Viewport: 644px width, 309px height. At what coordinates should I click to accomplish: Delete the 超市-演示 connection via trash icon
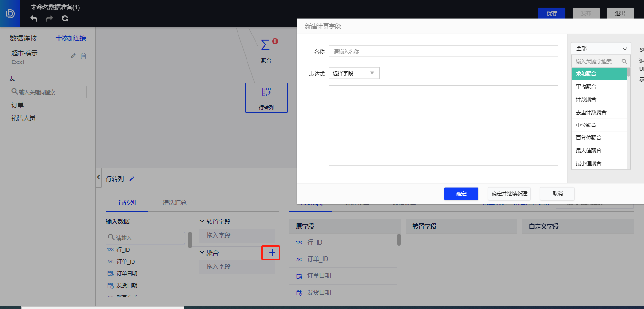point(83,56)
